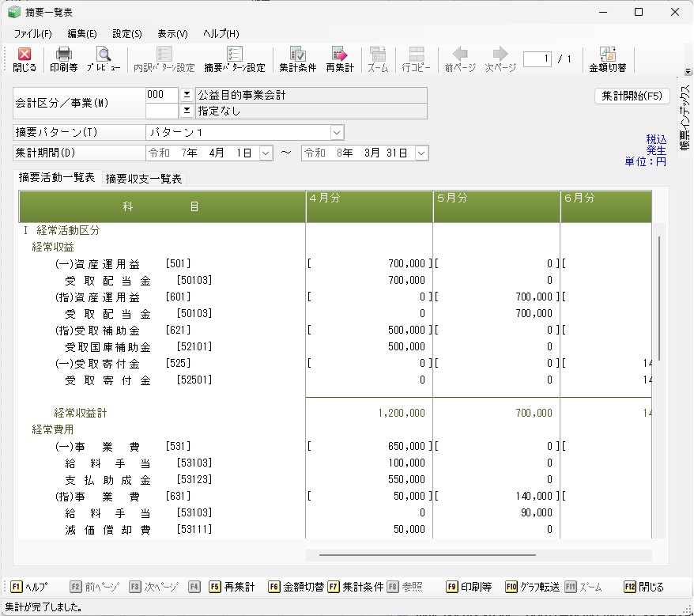This screenshot has height=616, width=694.
Task: Open 摘要パターン設定 toolbar icon
Action: (x=234, y=59)
